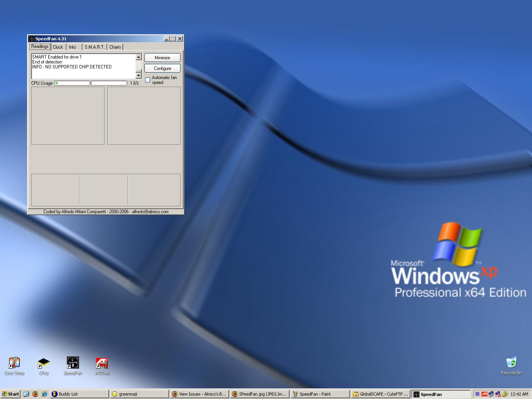
Task: Click the 12:42 AM taskbar clock
Action: tap(519, 394)
